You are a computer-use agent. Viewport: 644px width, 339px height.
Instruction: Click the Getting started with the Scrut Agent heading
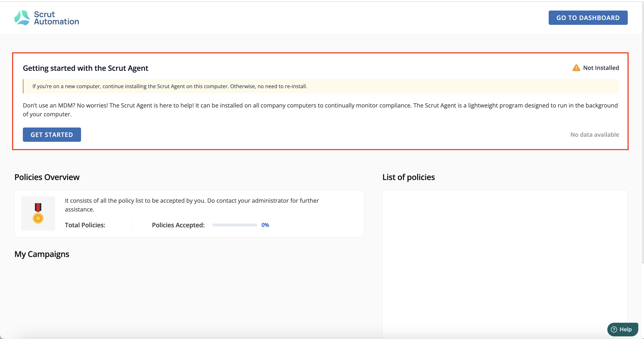coord(85,68)
